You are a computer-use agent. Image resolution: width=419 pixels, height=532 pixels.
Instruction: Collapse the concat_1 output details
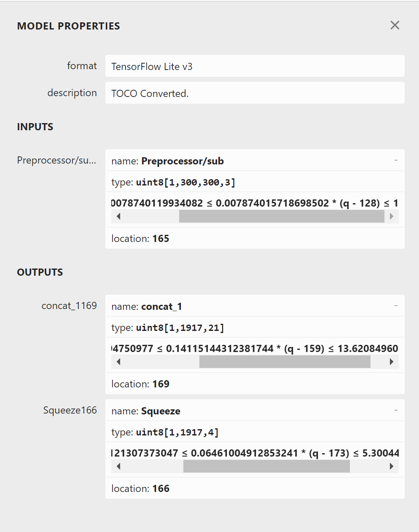pos(396,306)
